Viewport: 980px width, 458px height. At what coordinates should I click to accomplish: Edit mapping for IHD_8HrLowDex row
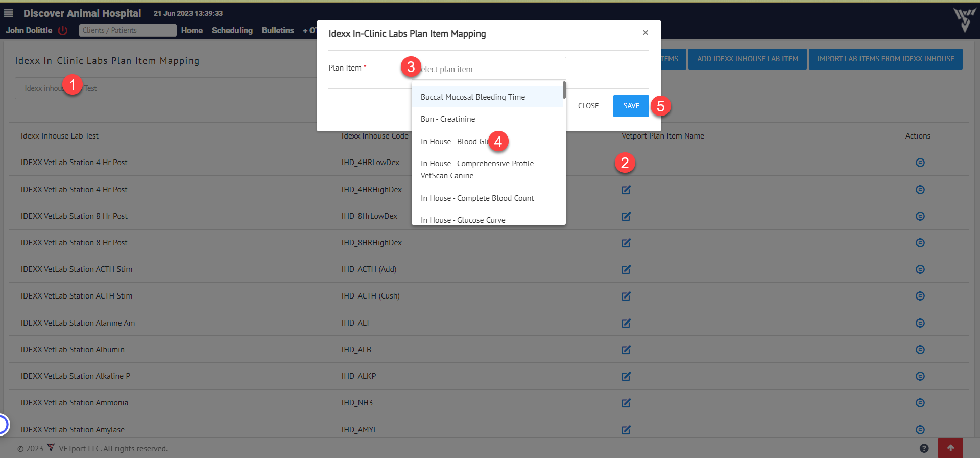click(626, 216)
